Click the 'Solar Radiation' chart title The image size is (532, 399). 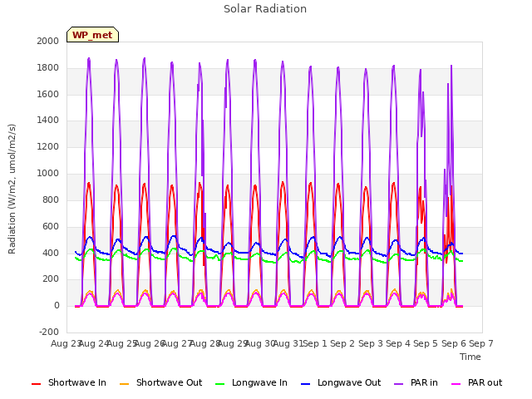(x=265, y=9)
